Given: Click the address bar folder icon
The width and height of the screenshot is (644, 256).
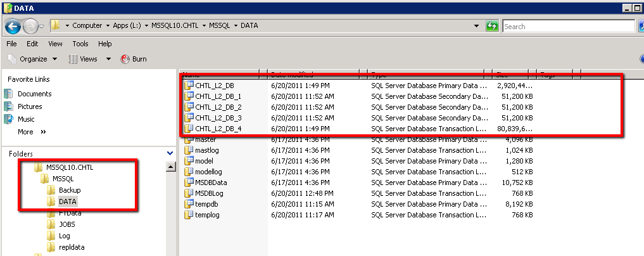Looking at the screenshot, I should [x=56, y=26].
